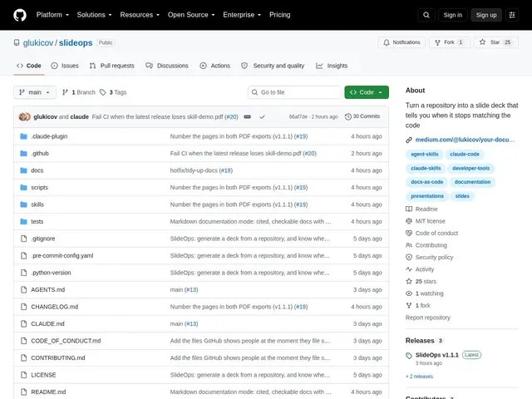Expand the Enterprise menu
Screen dimensions: 532x399
tap(242, 15)
